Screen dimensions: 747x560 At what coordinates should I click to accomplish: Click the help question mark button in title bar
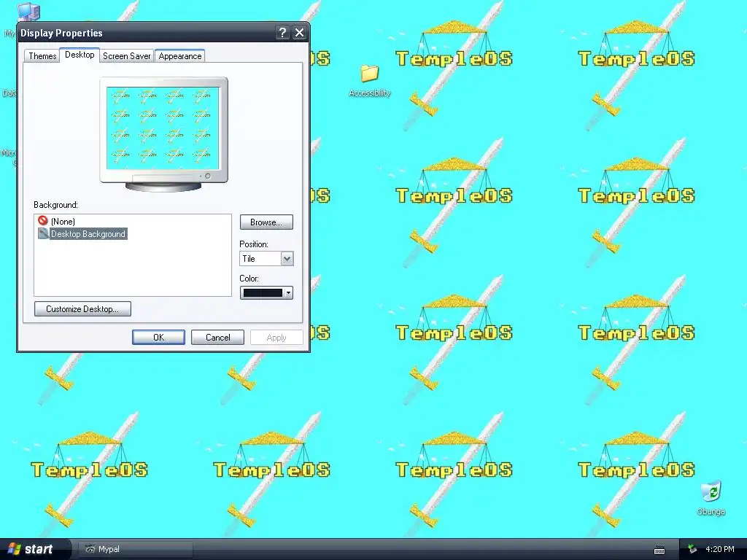(x=282, y=32)
